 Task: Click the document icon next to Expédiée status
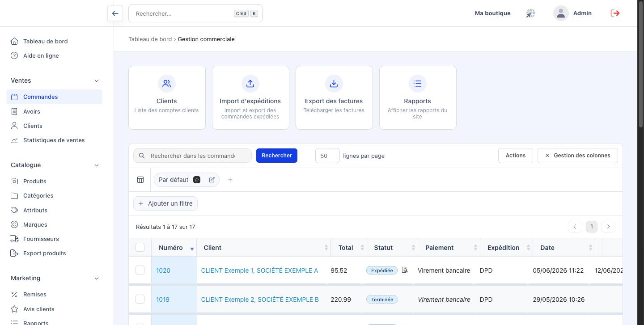coord(405,270)
